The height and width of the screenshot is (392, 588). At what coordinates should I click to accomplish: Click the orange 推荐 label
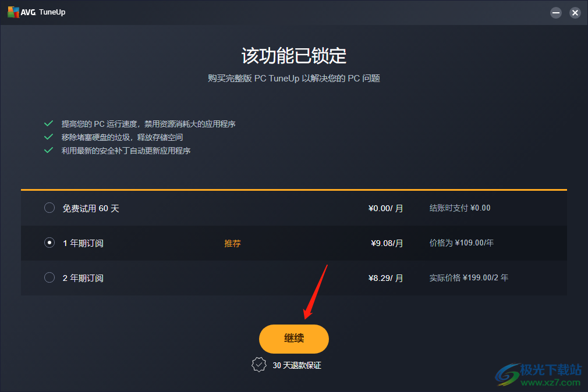click(232, 243)
